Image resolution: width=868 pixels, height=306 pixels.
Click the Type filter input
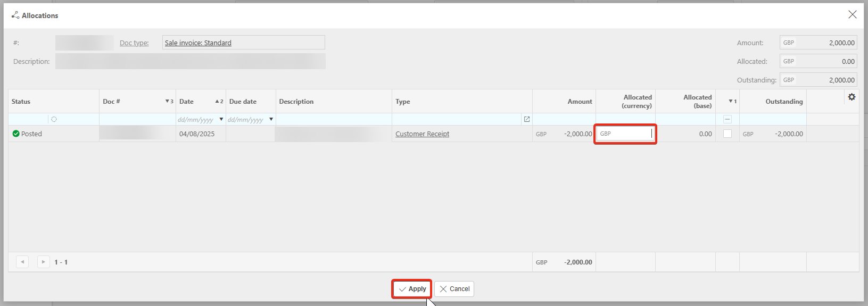tap(457, 119)
